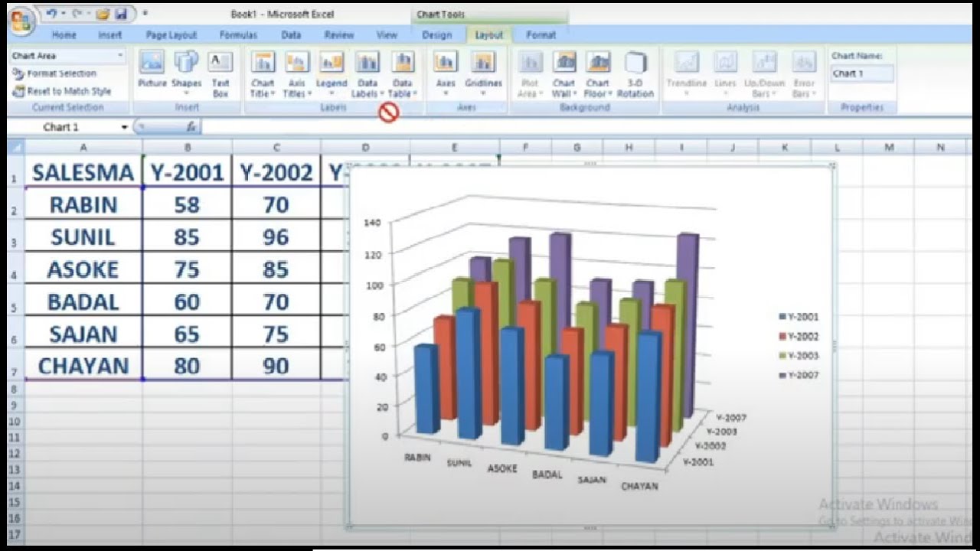980x551 pixels.
Task: Click cell with value 58
Action: coord(187,204)
